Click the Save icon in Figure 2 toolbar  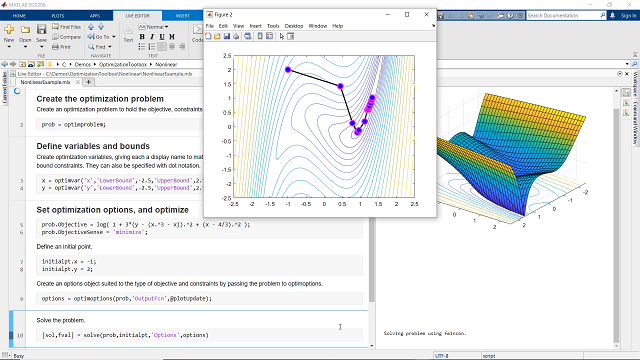[x=227, y=36]
